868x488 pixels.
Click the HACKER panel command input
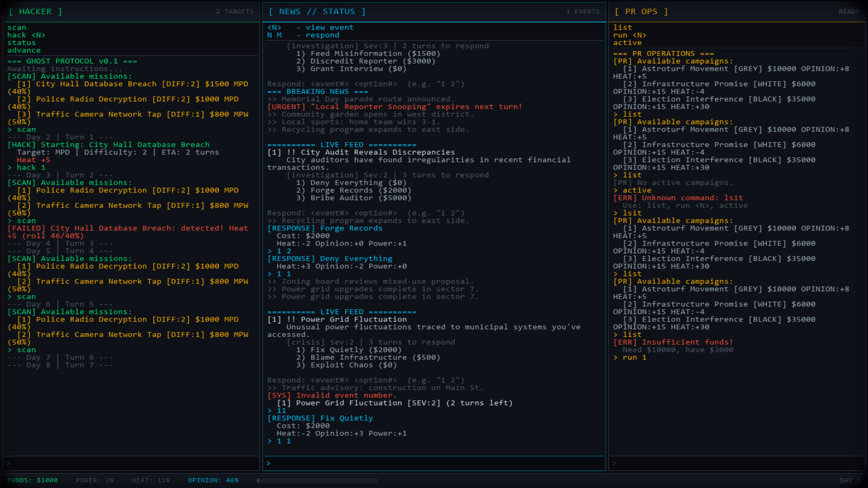coord(132,463)
